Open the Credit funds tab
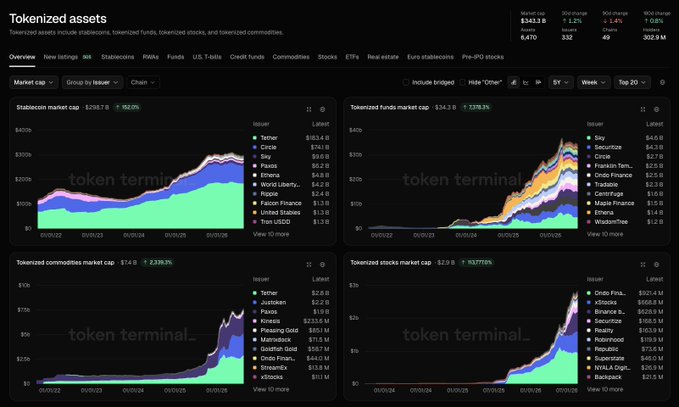The image size is (679, 407). pyautogui.click(x=247, y=57)
